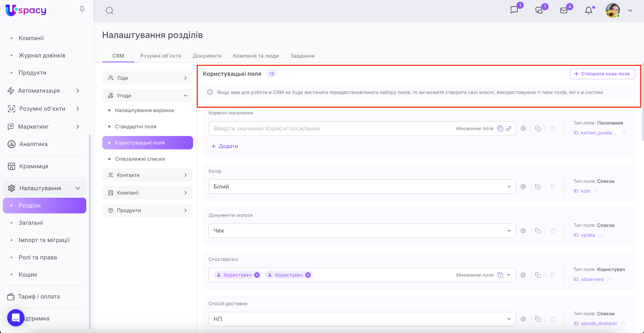The height and width of the screenshot is (333, 644).
Task: Open the support chat bubble
Action: pyautogui.click(x=16, y=318)
